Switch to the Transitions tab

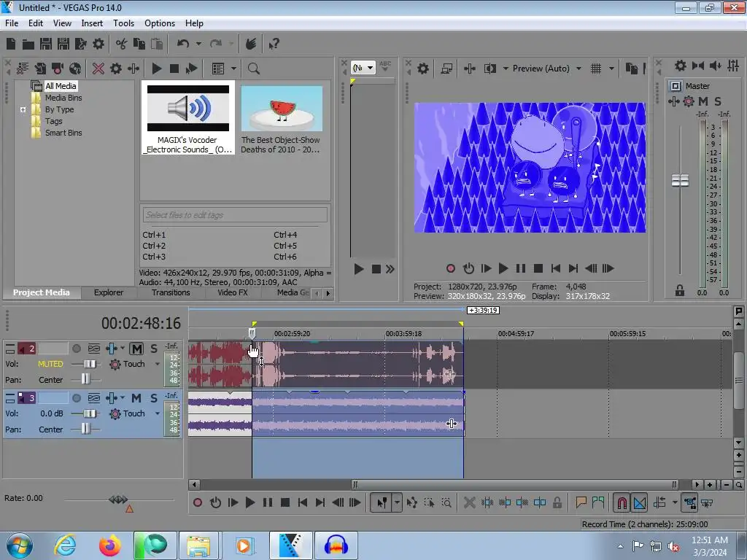(x=171, y=292)
